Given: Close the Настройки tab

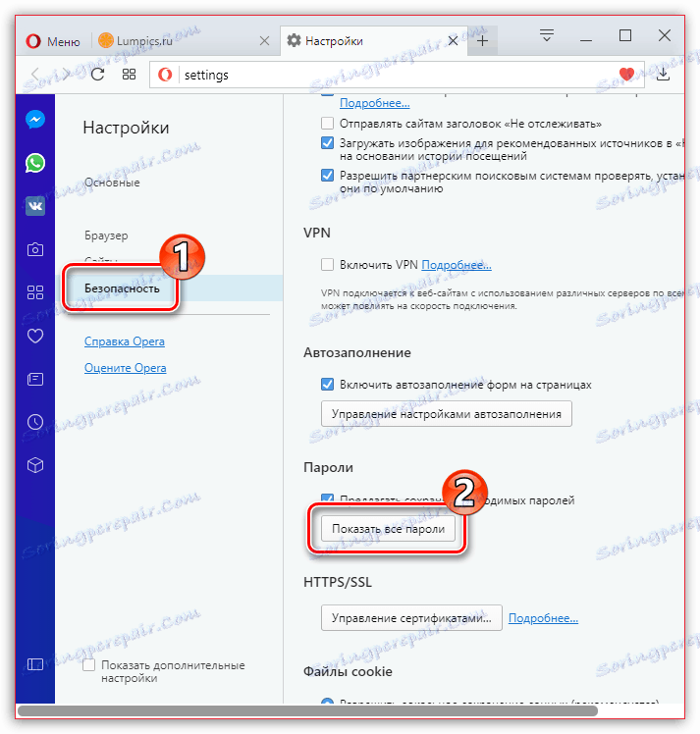Looking at the screenshot, I should coord(453,41).
